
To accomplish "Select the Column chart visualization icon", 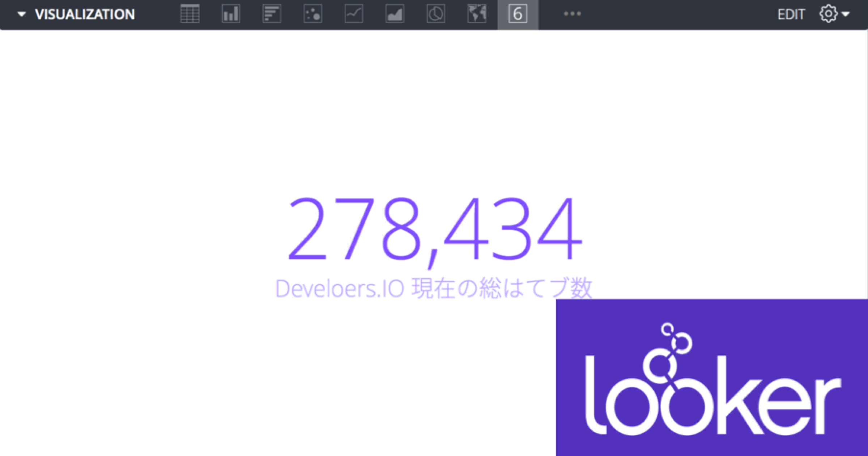I will tap(231, 14).
